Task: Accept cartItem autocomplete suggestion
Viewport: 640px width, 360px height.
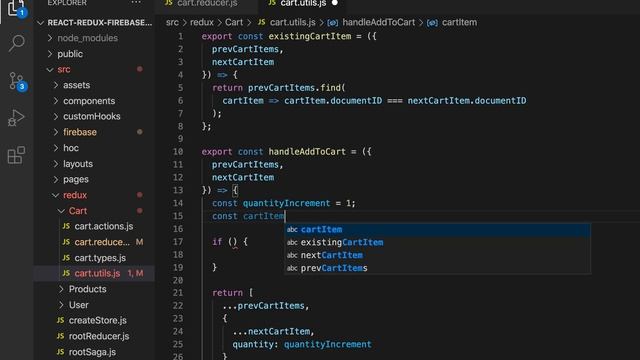Action: (437, 229)
